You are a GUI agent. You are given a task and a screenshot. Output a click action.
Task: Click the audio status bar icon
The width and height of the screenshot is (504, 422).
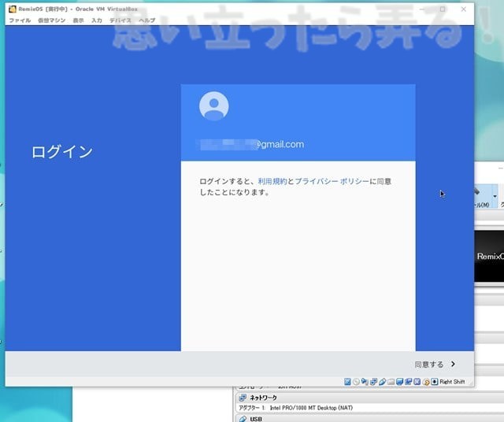pyautogui.click(x=365, y=382)
